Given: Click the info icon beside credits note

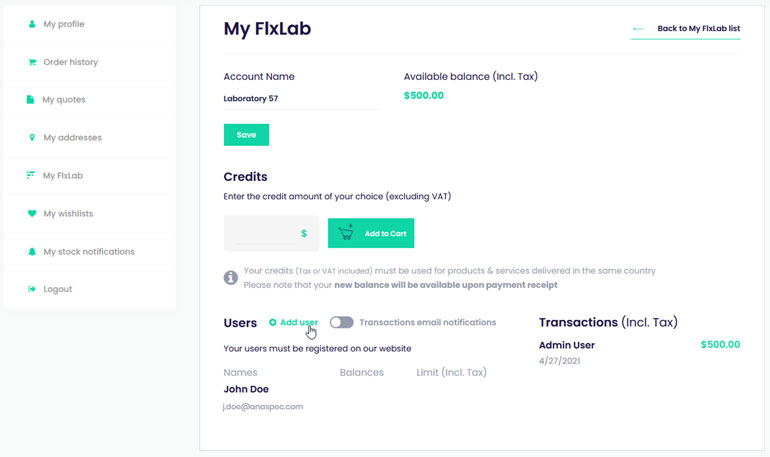Looking at the screenshot, I should click(231, 278).
